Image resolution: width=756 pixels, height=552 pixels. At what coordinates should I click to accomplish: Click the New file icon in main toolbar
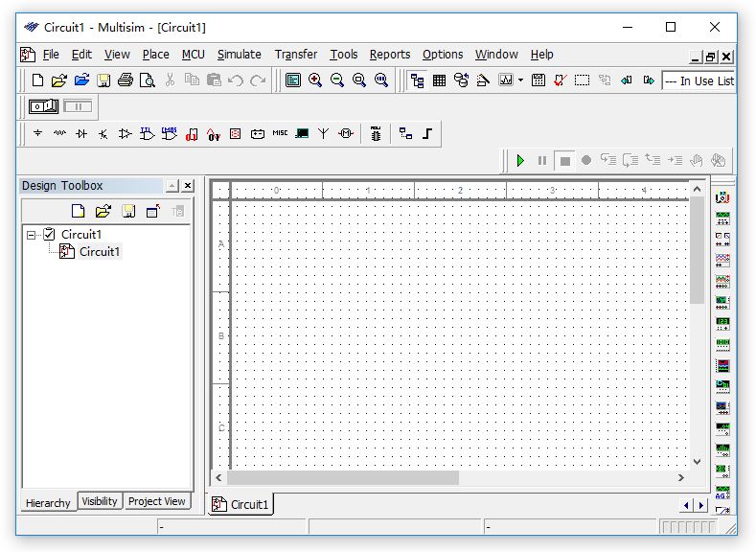click(x=37, y=80)
